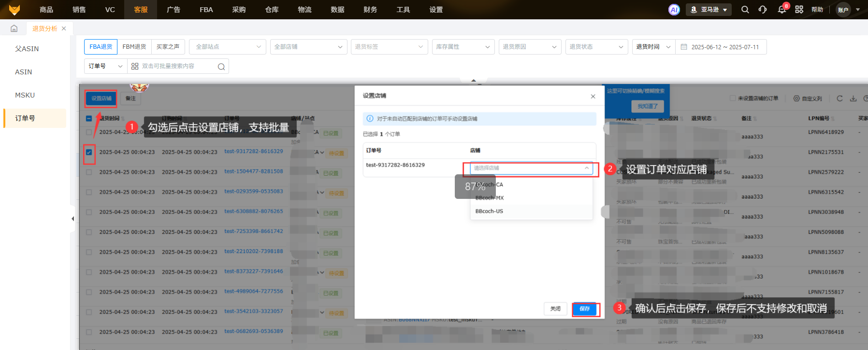The height and width of the screenshot is (350, 868).
Task: Enable the 未设置店铺的订单 checkbox
Action: (733, 98)
